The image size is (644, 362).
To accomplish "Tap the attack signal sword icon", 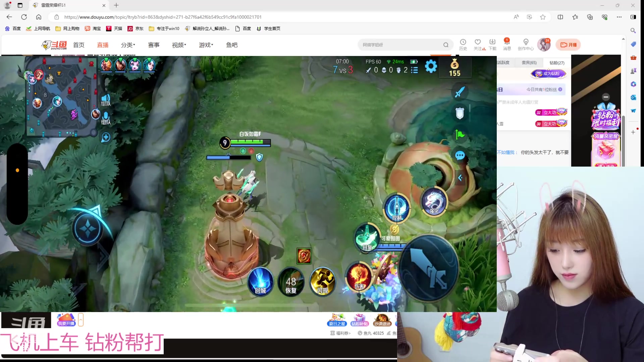I will pyautogui.click(x=460, y=92).
